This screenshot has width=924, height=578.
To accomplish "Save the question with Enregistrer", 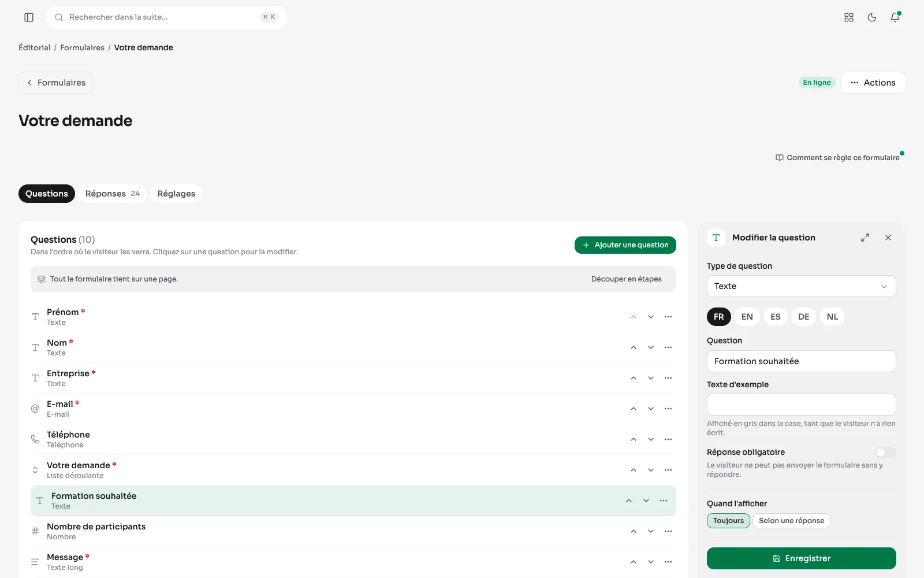I will [802, 558].
